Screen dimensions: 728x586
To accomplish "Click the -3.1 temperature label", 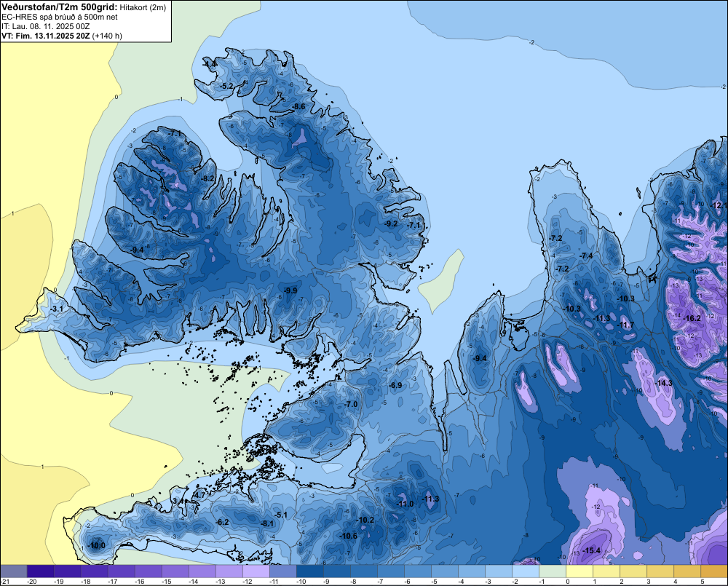I will 56,309.
